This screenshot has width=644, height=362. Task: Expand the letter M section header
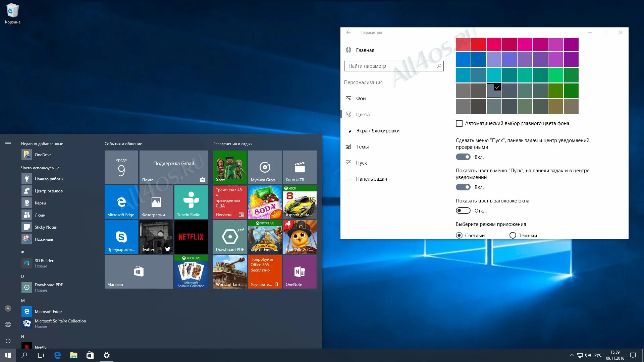pyautogui.click(x=23, y=301)
